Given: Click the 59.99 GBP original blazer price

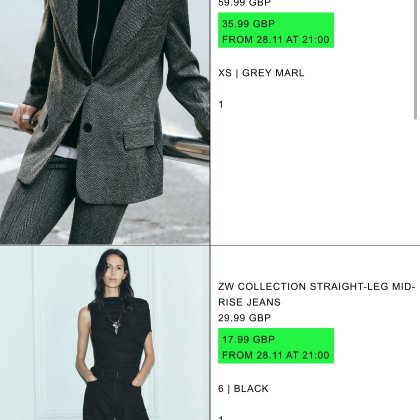Looking at the screenshot, I should pyautogui.click(x=244, y=3).
